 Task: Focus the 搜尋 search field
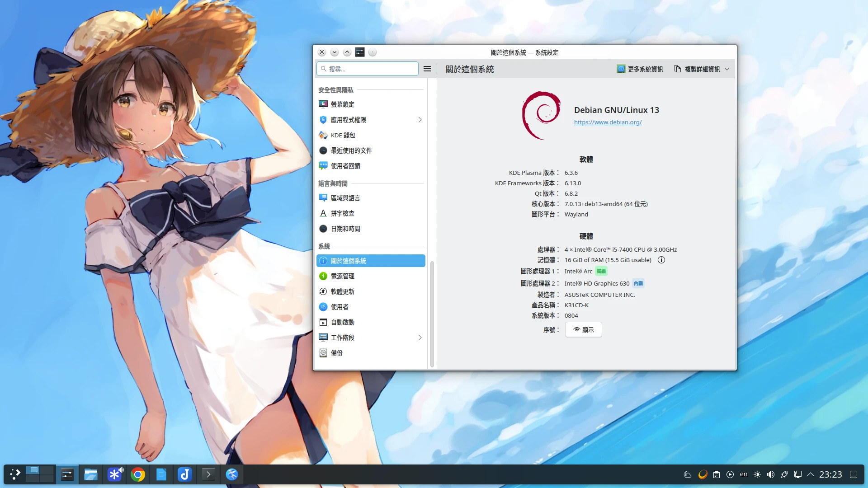(x=368, y=69)
